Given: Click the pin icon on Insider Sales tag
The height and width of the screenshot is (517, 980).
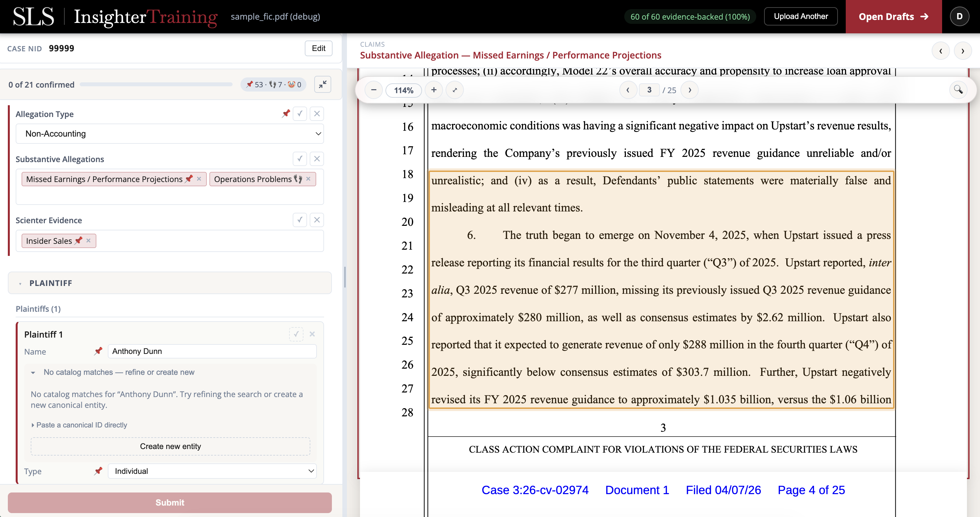Looking at the screenshot, I should point(78,241).
